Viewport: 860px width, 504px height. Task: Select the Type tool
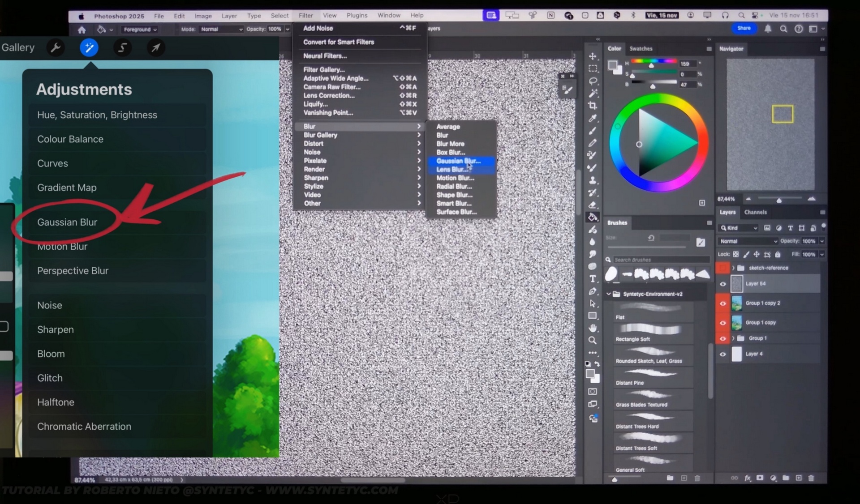[x=593, y=279]
